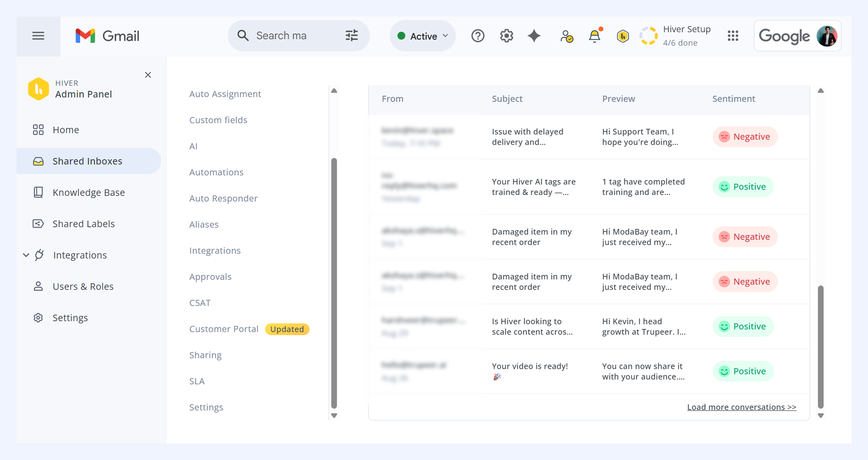The image size is (868, 460).
Task: Select the Auto Assignment tab
Action: tap(225, 94)
